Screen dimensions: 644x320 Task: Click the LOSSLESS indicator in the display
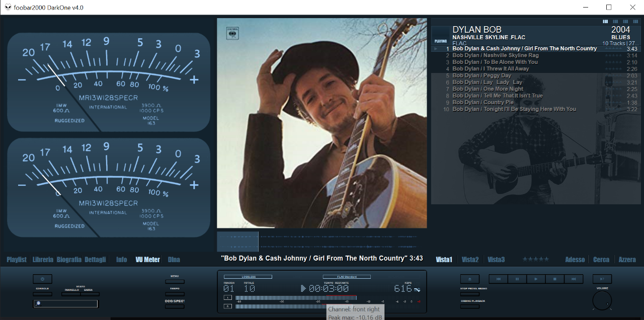pos(248,277)
